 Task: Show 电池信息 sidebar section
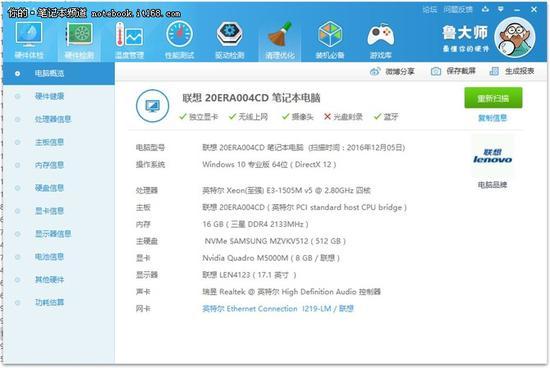(x=49, y=257)
